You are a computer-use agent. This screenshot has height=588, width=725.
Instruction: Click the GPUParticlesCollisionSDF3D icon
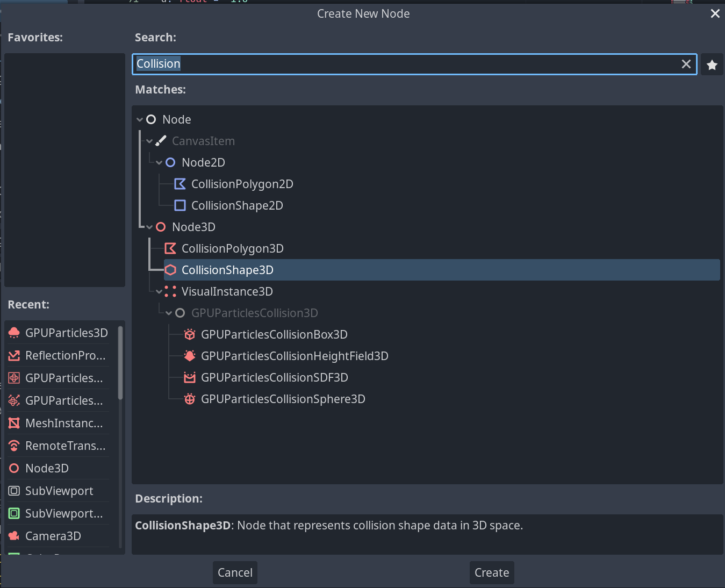coord(189,377)
